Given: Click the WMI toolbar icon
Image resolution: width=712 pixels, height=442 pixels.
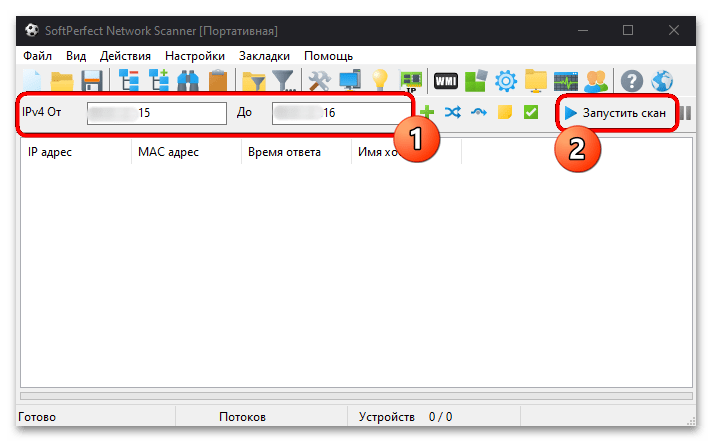Looking at the screenshot, I should [445, 81].
